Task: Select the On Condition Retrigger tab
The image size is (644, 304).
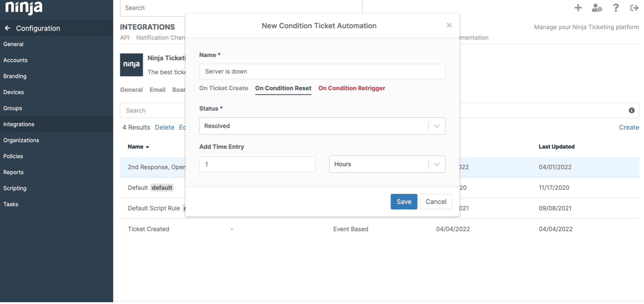Action: [x=351, y=88]
